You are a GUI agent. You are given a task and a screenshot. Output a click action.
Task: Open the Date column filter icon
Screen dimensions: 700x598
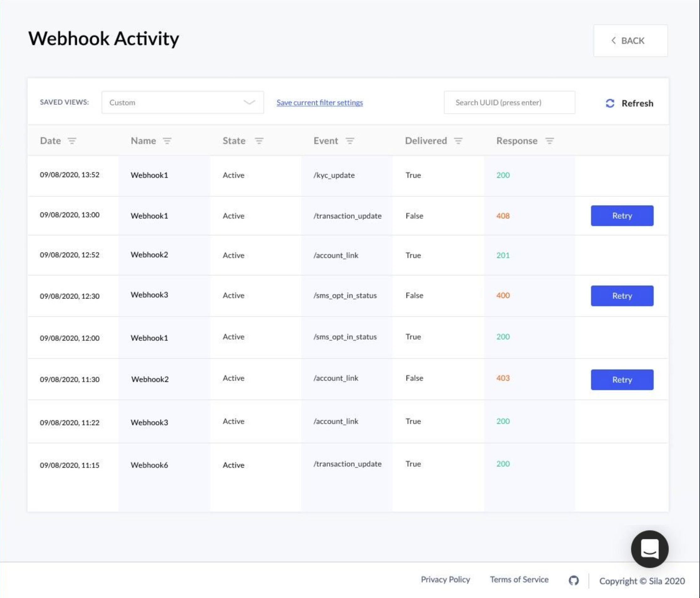(72, 141)
